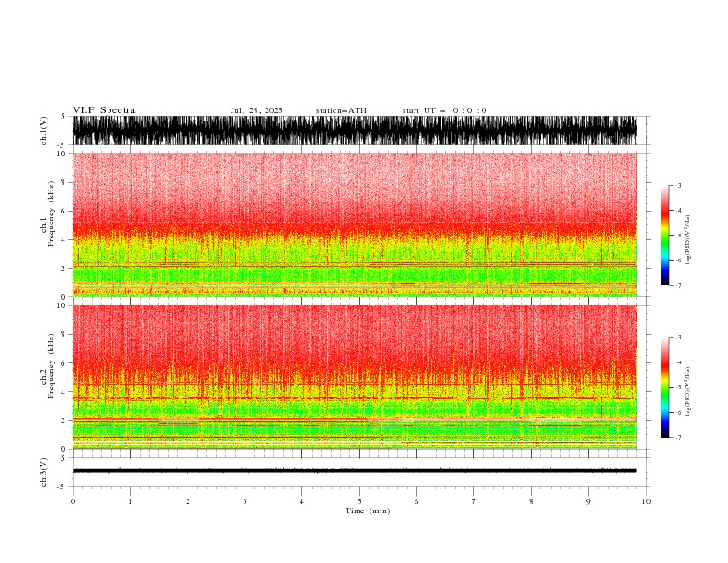Click the date 'Jul. 28, 2025'
Screen dimensions: 728x563
pyautogui.click(x=256, y=110)
